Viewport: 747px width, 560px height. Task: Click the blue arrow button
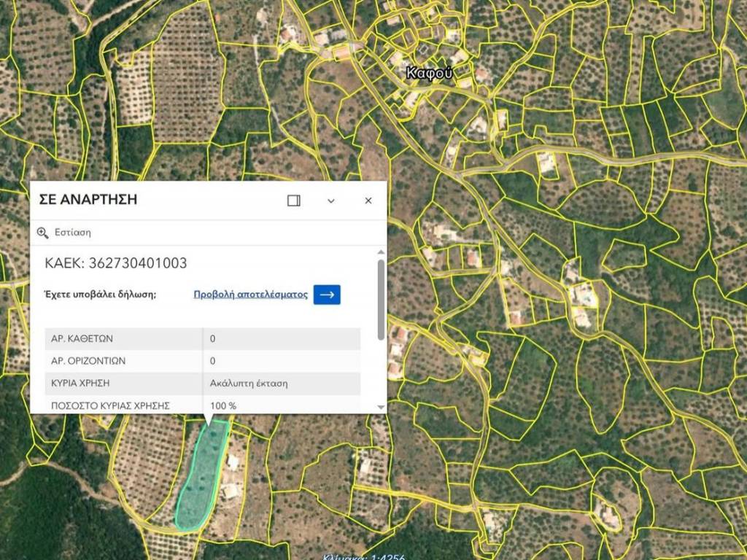pyautogui.click(x=327, y=295)
